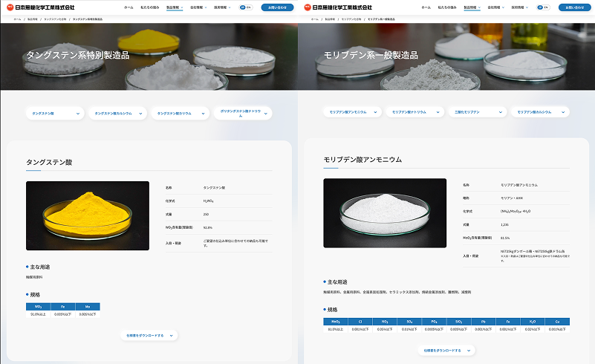595x364 pixels.
Task: Click タングステン化合物 breadcrumb link
Action: tap(53, 19)
